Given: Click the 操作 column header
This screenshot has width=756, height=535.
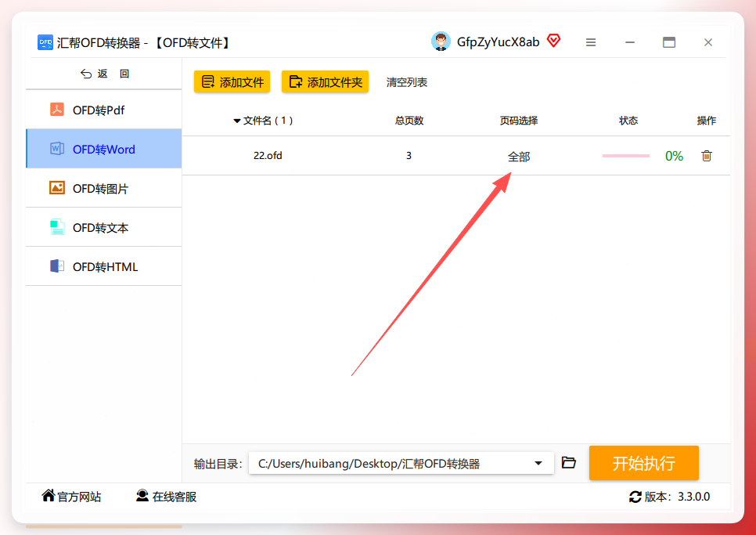Looking at the screenshot, I should coord(707,121).
